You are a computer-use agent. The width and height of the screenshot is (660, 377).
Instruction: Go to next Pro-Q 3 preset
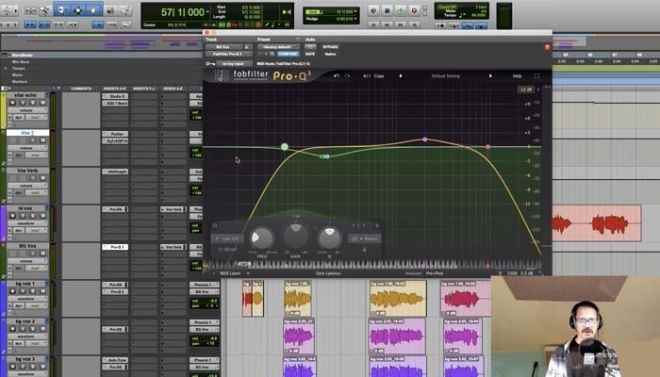tap(490, 76)
